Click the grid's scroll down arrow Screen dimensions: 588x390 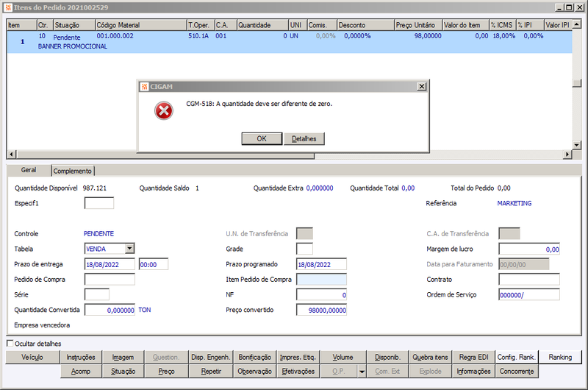pos(577,145)
